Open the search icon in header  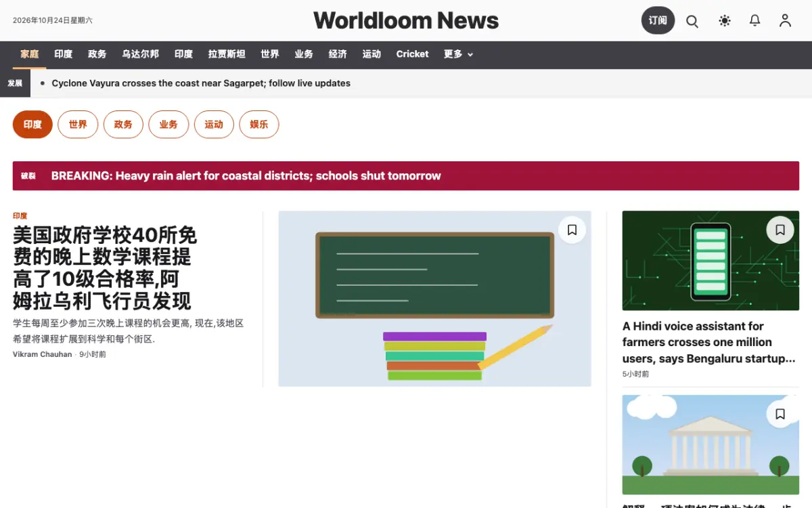point(692,21)
